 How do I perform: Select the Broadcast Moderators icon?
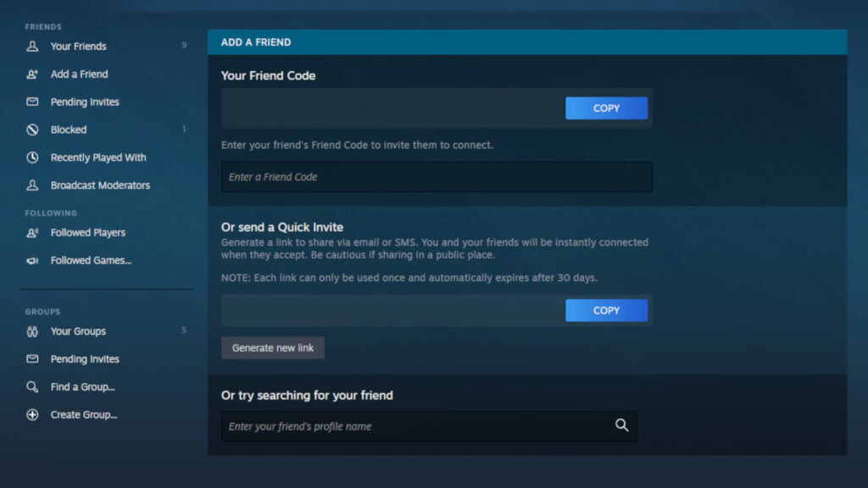pos(31,185)
